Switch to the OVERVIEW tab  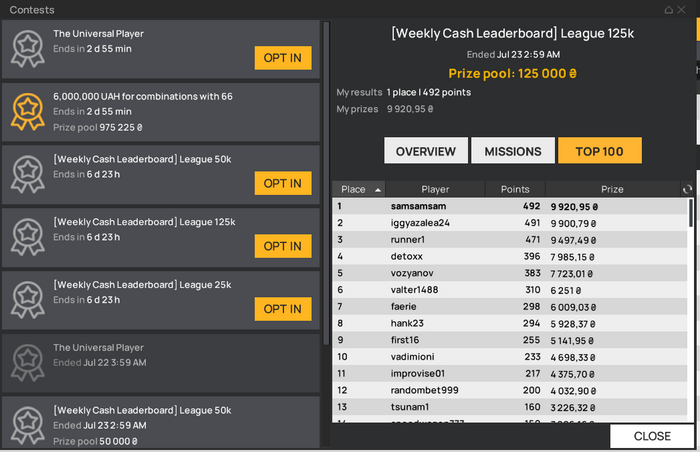(x=426, y=151)
